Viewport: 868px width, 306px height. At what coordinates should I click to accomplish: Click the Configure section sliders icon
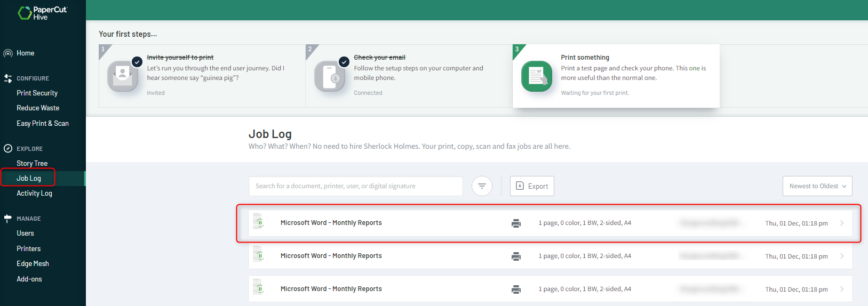click(8, 78)
